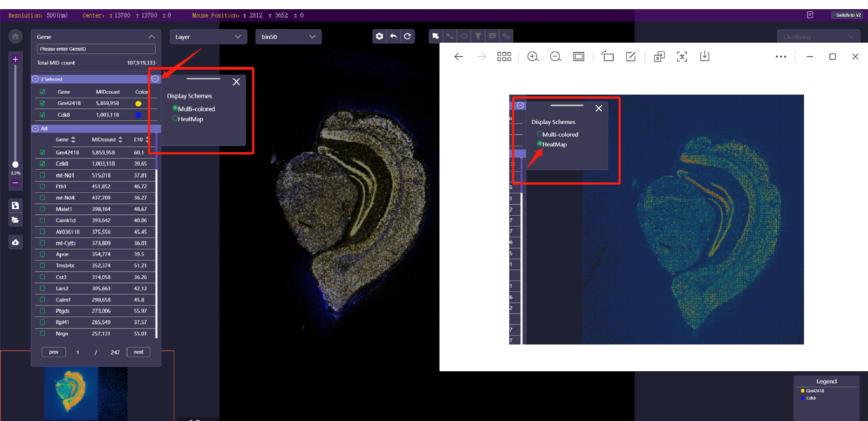
Task: Click the undo arrow icon
Action: 393,37
